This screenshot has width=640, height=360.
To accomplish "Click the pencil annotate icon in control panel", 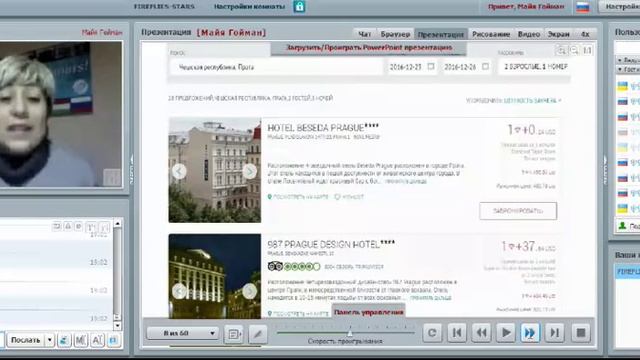I will coord(258,334).
